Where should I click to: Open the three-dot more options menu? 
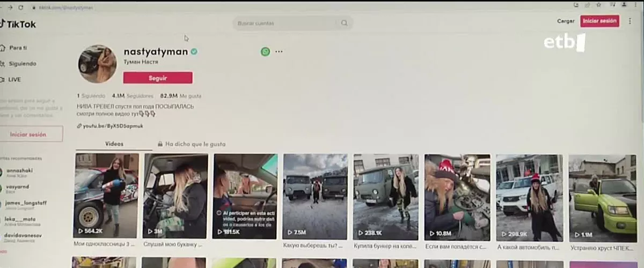pos(279,51)
